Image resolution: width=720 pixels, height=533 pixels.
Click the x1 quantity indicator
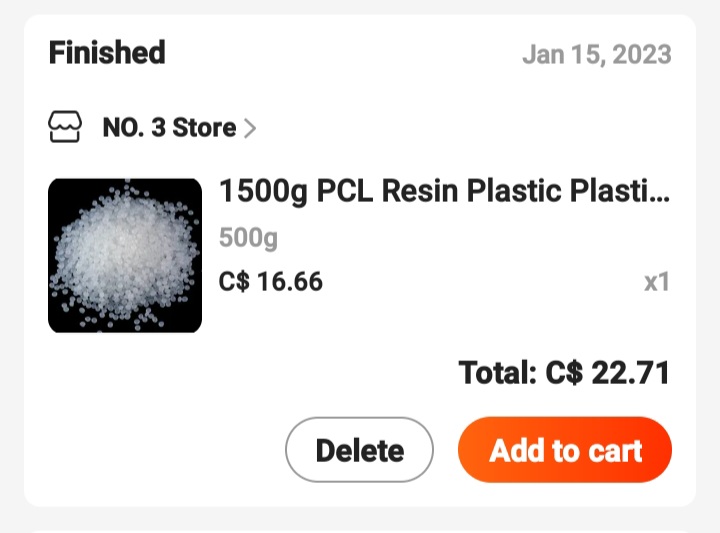(x=656, y=282)
